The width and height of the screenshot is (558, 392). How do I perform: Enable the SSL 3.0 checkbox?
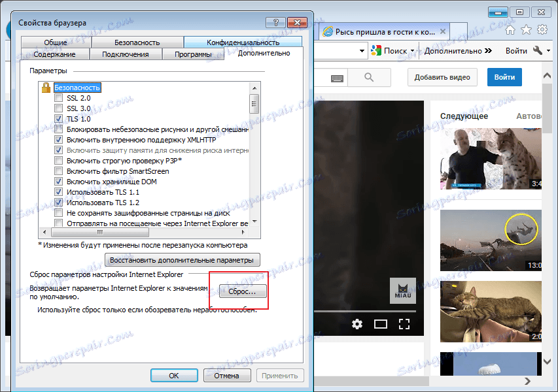pyautogui.click(x=58, y=108)
